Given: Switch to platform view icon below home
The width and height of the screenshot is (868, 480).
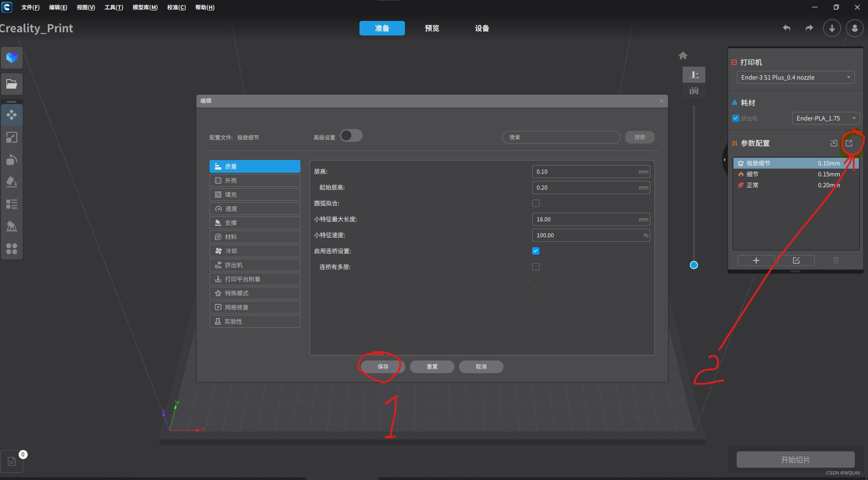Looking at the screenshot, I should coord(694,75).
